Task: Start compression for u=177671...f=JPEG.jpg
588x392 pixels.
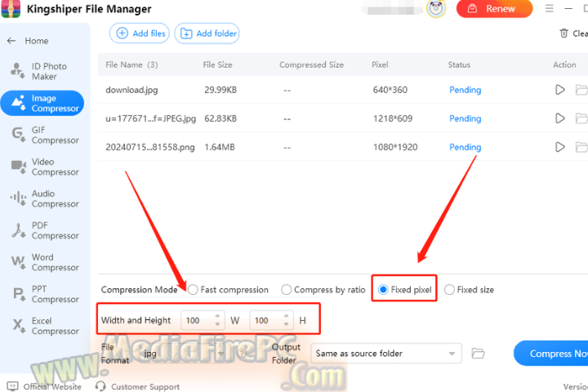Action: pyautogui.click(x=560, y=118)
